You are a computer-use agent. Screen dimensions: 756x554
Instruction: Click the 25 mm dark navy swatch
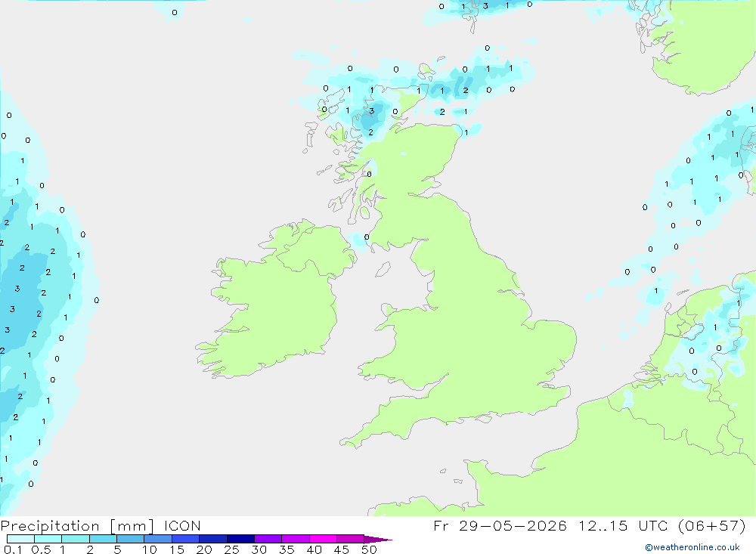[240, 539]
